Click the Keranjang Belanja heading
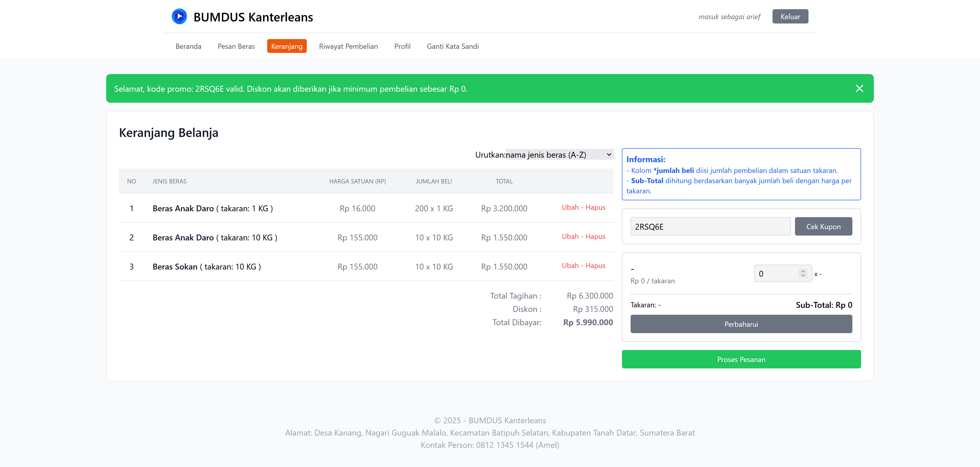The width and height of the screenshot is (980, 467). (x=168, y=133)
